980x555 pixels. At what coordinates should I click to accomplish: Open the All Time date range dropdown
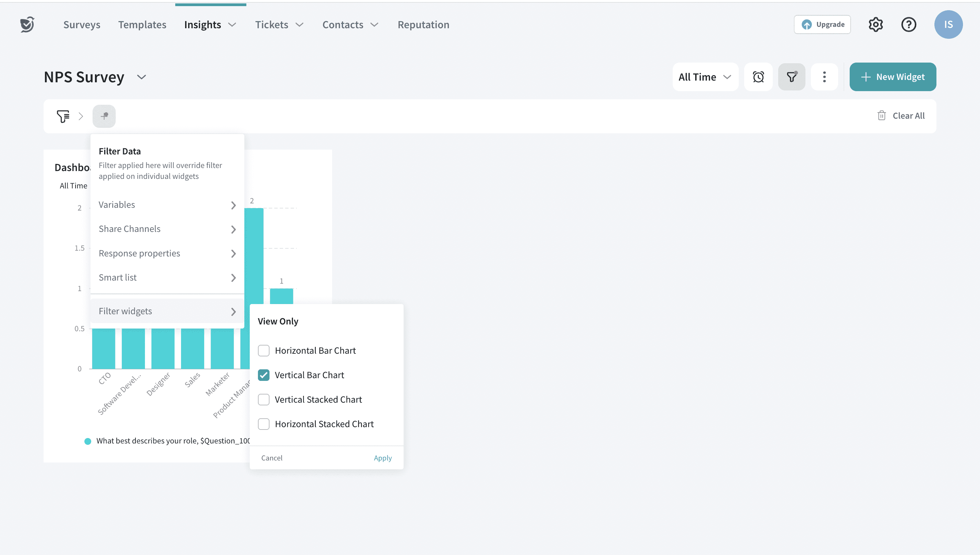tap(705, 77)
